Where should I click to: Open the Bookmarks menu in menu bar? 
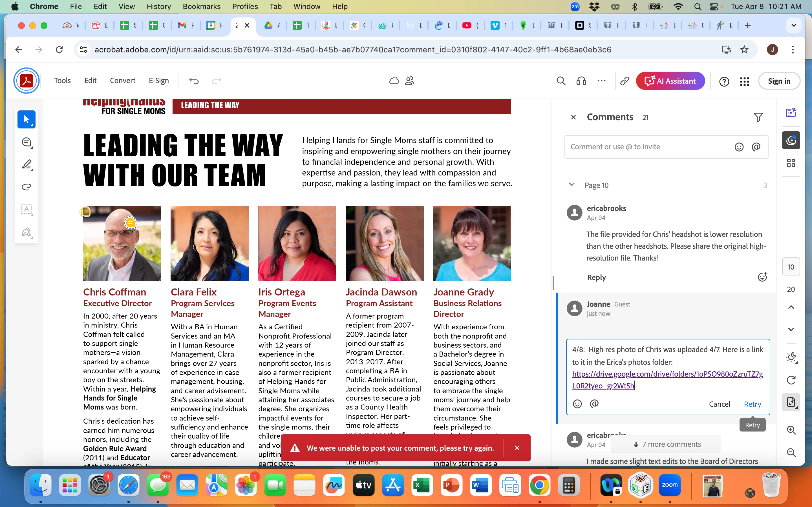coord(201,6)
